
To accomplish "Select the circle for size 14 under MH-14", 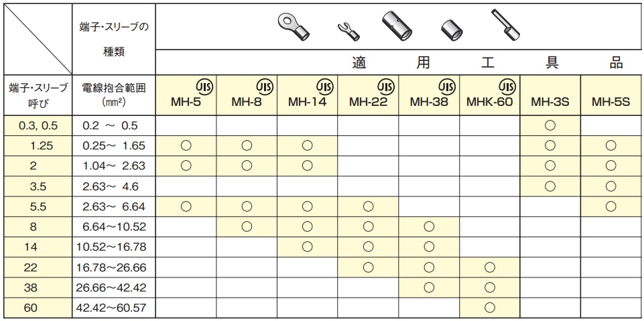I will pos(308,247).
